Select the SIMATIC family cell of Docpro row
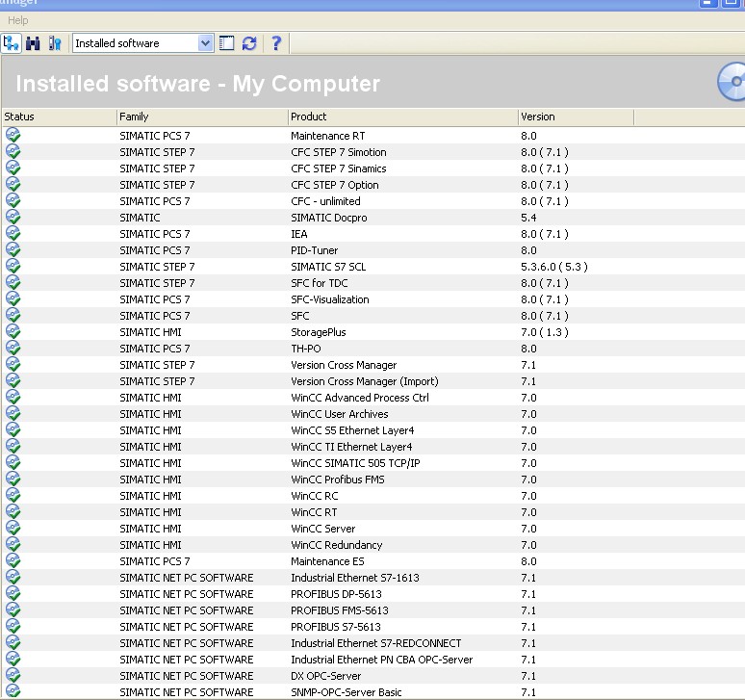 (140, 218)
